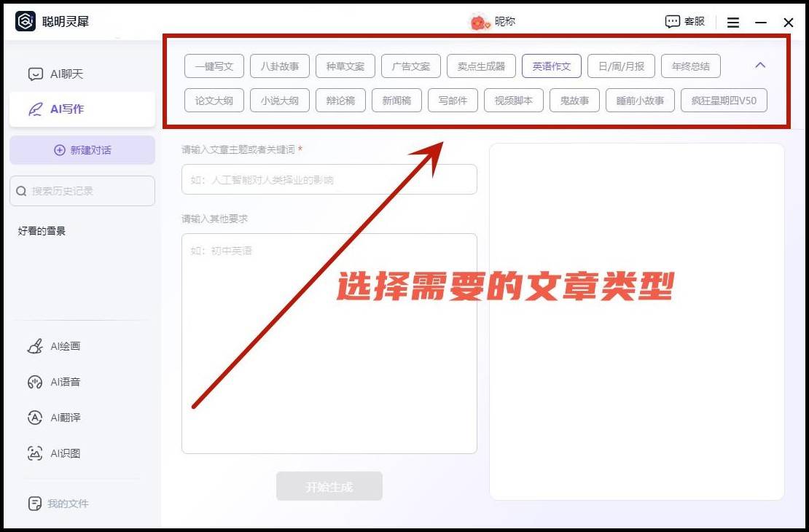This screenshot has height=532, width=809.
Task: Click the 聪明灵犀 app logo icon
Action: click(26, 21)
